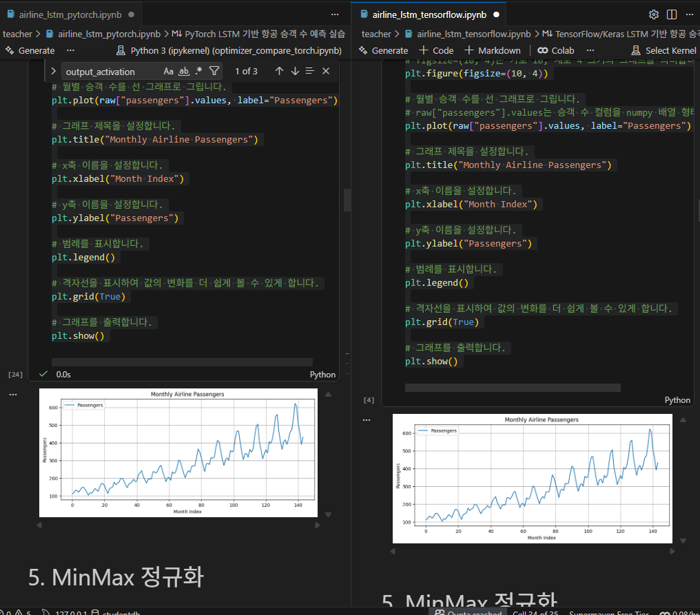Click up arrow of pytorch output scrollbar

pyautogui.click(x=328, y=394)
